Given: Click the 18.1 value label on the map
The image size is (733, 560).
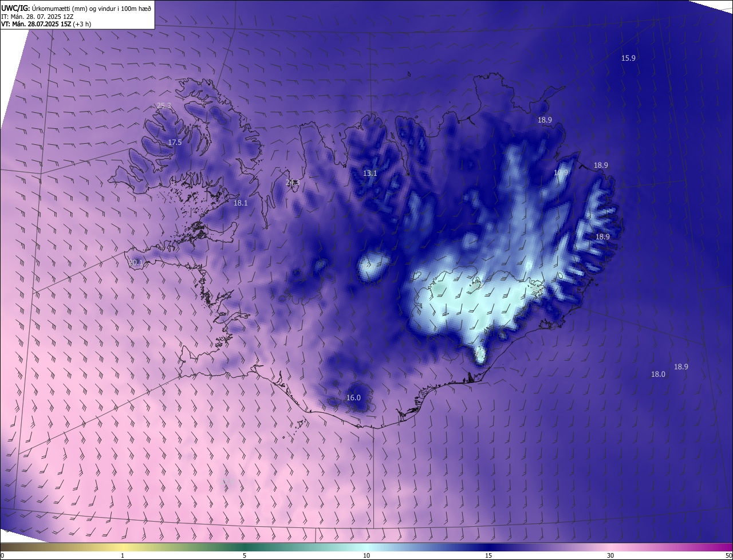Looking at the screenshot, I should [x=241, y=203].
